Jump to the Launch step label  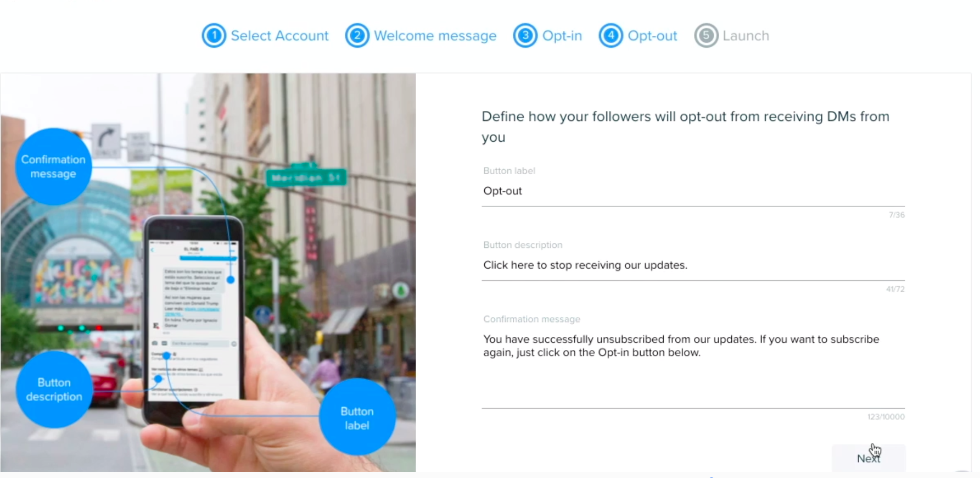coord(746,36)
